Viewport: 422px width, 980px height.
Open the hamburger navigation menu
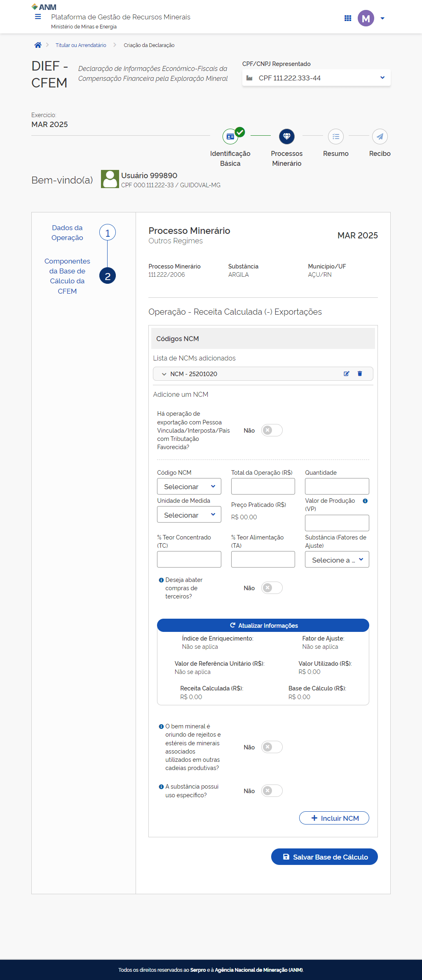38,17
